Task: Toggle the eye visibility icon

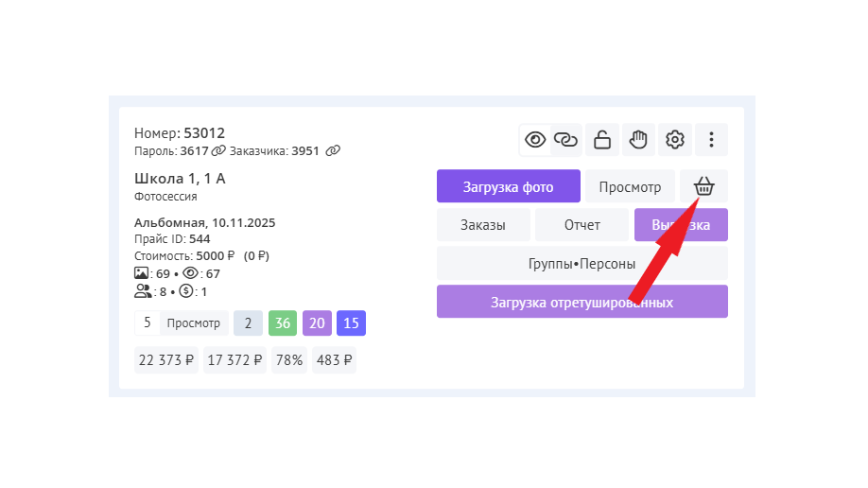Action: (535, 140)
